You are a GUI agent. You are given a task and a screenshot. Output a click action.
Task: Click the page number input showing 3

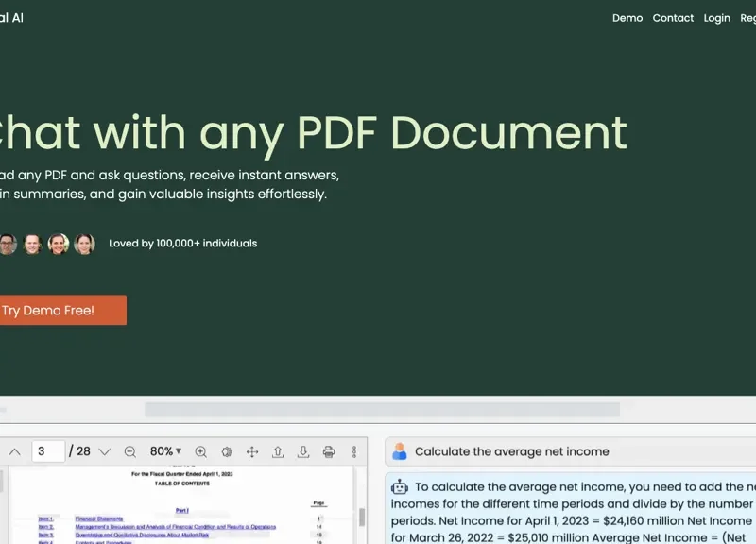click(x=50, y=451)
